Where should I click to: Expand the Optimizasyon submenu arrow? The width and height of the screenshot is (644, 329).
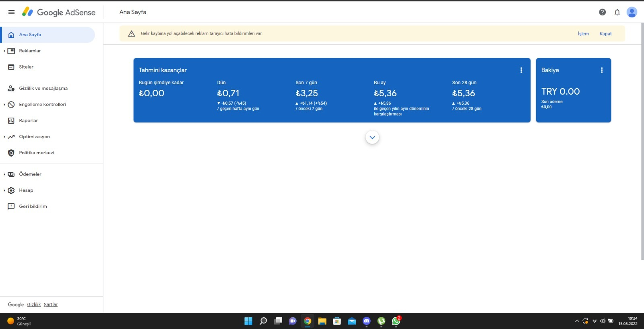click(x=4, y=137)
